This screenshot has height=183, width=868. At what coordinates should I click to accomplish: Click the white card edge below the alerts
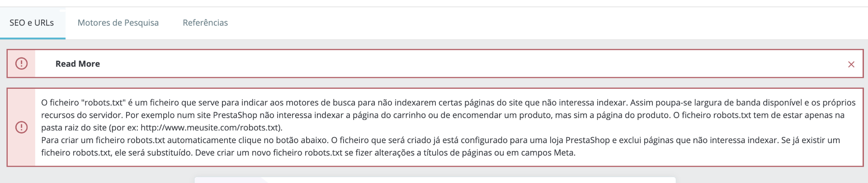click(435, 180)
